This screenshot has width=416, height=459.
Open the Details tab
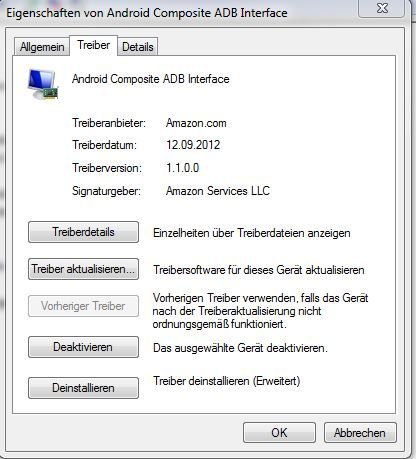pyautogui.click(x=138, y=47)
